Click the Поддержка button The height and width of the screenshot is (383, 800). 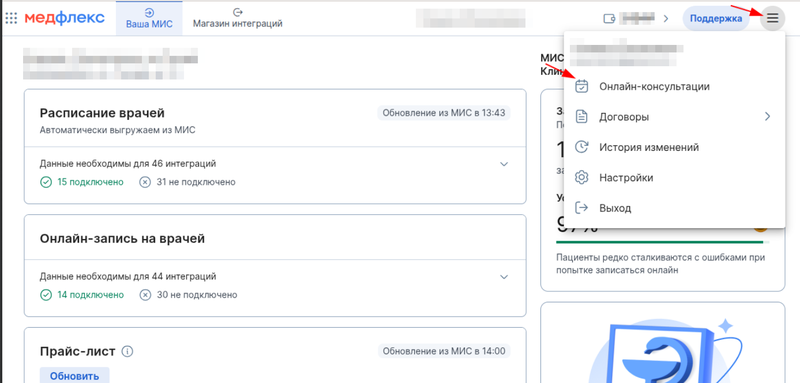pos(716,19)
